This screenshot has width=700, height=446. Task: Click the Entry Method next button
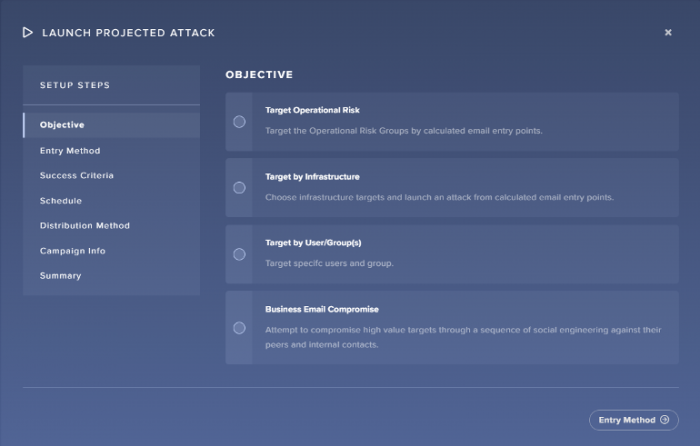coord(634,420)
